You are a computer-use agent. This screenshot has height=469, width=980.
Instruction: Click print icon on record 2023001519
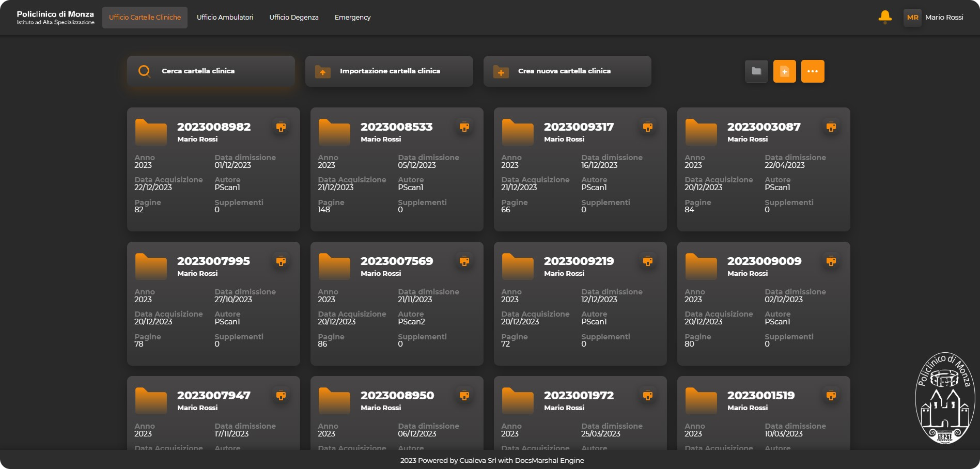831,396
